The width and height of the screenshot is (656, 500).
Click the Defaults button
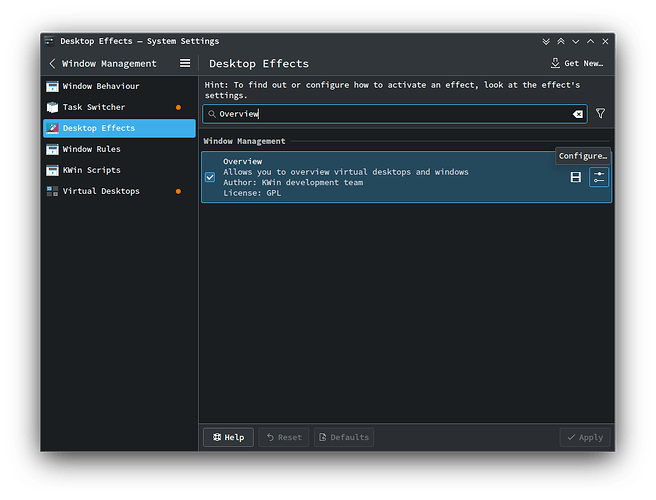[x=344, y=437]
